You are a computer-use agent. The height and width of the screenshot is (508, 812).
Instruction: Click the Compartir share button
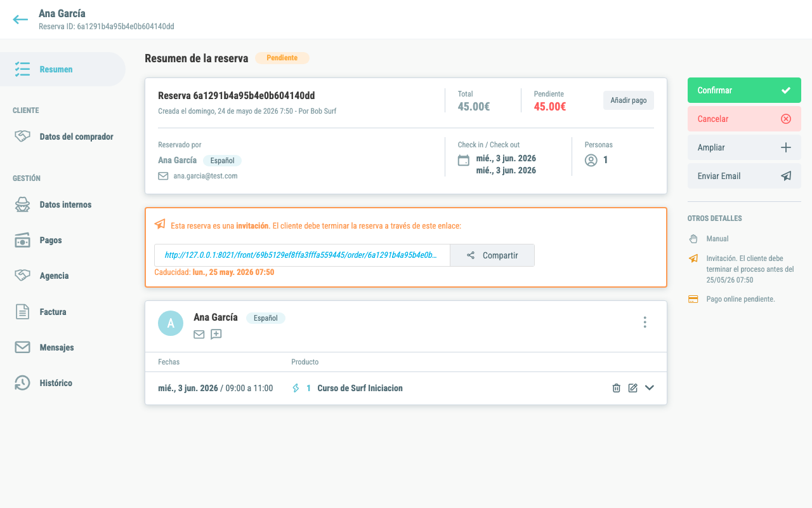492,255
